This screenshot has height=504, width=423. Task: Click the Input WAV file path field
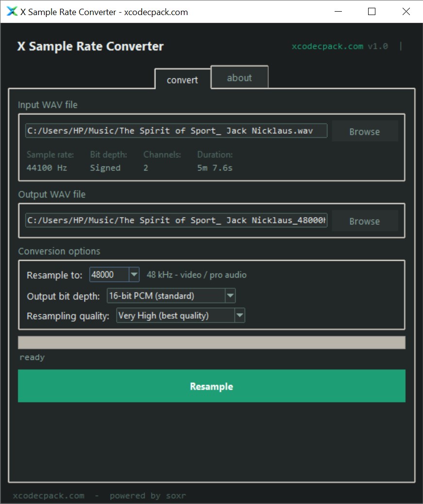(x=176, y=131)
